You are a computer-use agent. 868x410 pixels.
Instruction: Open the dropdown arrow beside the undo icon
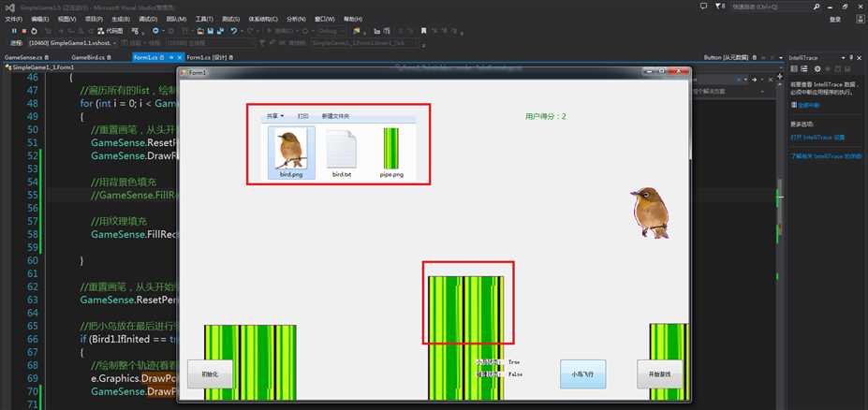click(242, 31)
